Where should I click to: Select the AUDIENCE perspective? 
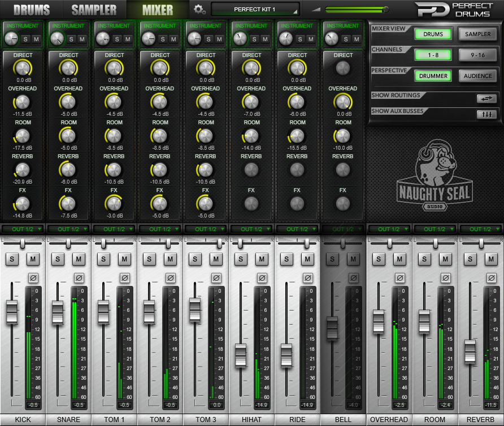point(478,75)
